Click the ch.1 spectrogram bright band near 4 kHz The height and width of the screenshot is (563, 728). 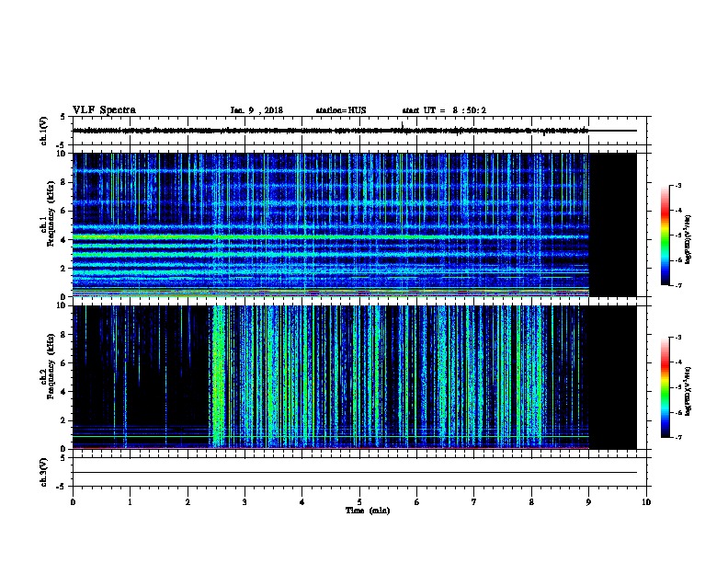coord(331,237)
